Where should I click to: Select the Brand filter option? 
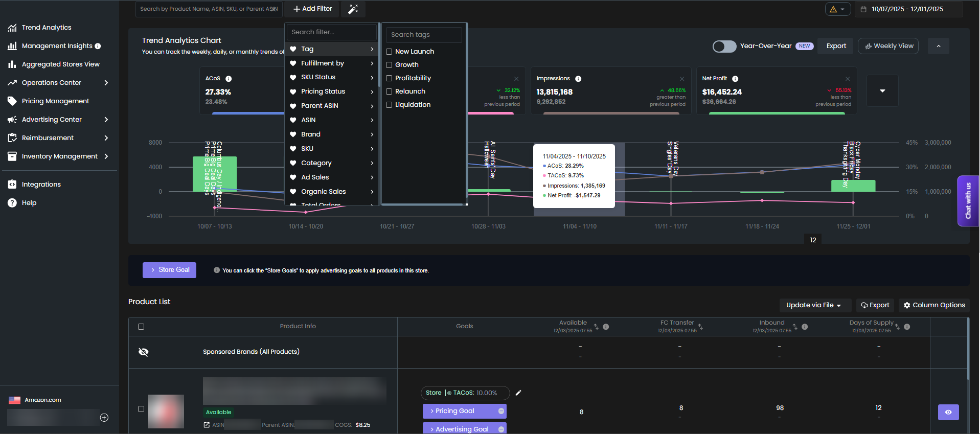click(332, 134)
